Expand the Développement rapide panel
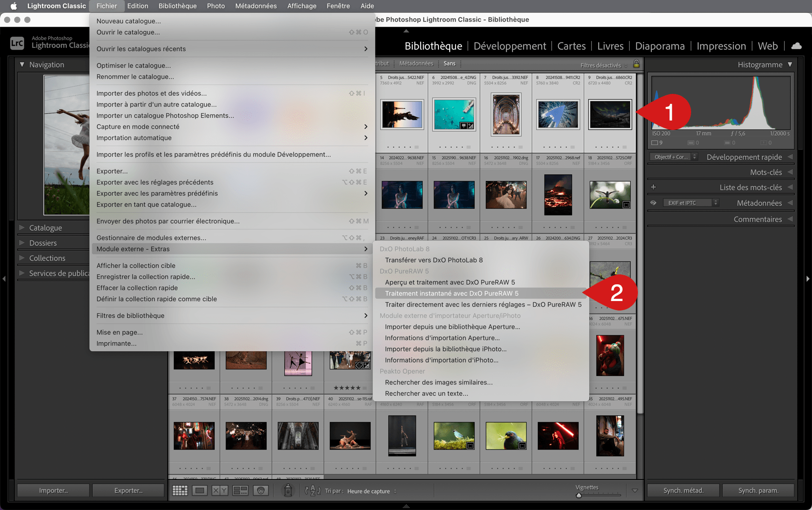The image size is (812, 510). pos(790,157)
